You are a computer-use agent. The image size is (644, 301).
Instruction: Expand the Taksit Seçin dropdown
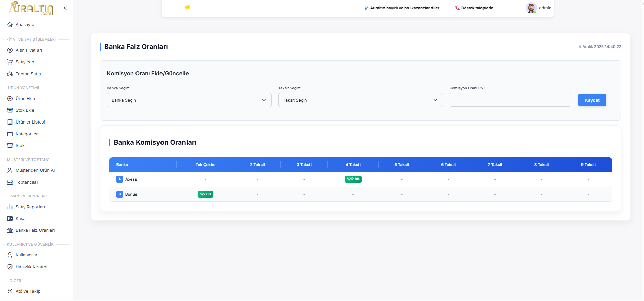360,100
